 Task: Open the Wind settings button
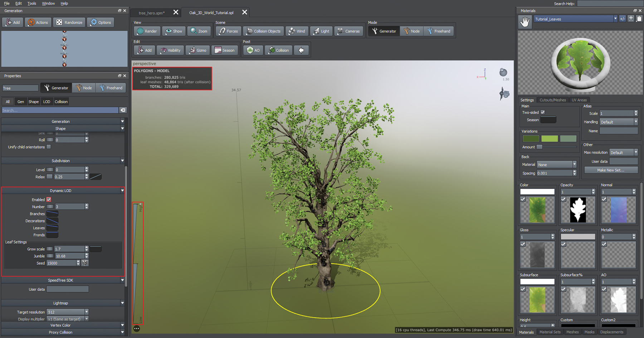(297, 31)
